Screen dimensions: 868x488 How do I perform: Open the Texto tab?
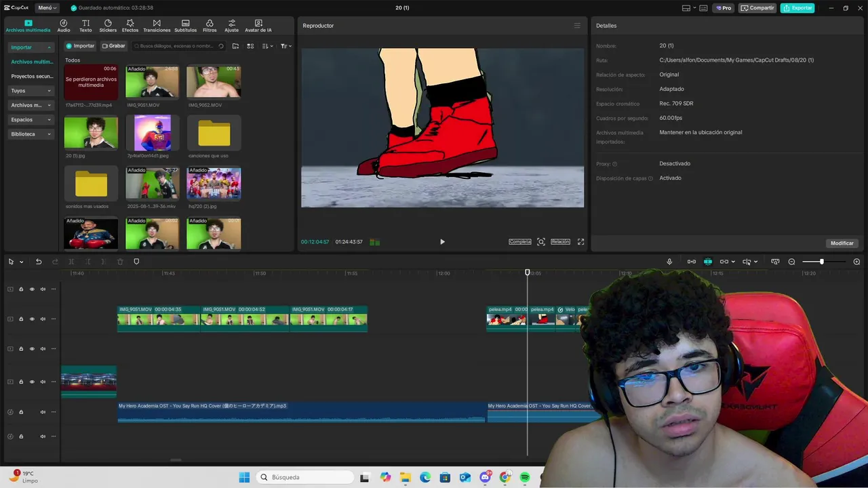(x=85, y=26)
